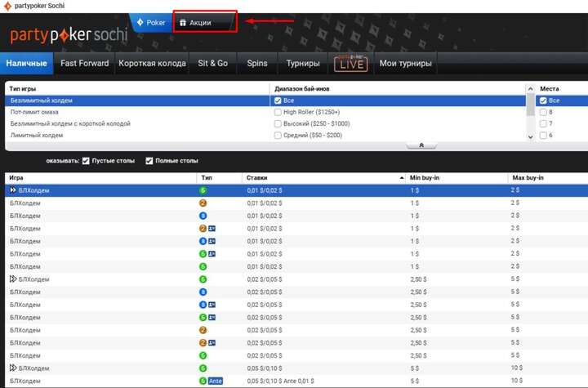The image size is (588, 388).
Task: Check the 6 seats checkbox under Места
Action: pyautogui.click(x=543, y=135)
